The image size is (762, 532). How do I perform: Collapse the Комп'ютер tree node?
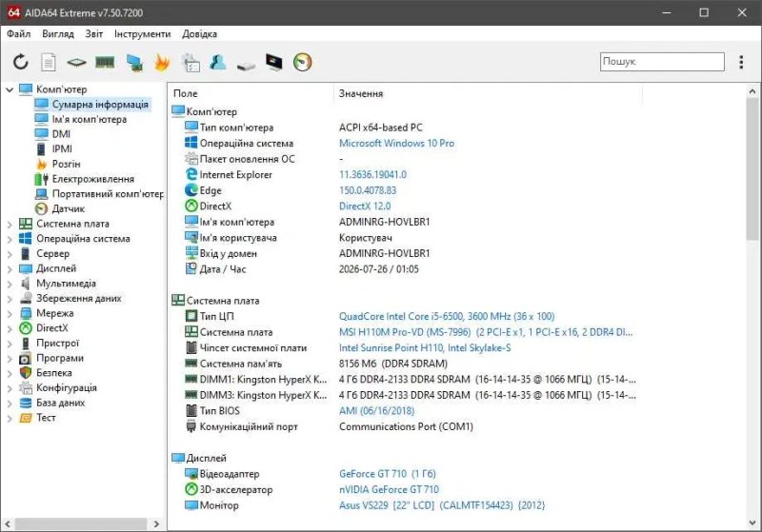pyautogui.click(x=10, y=89)
